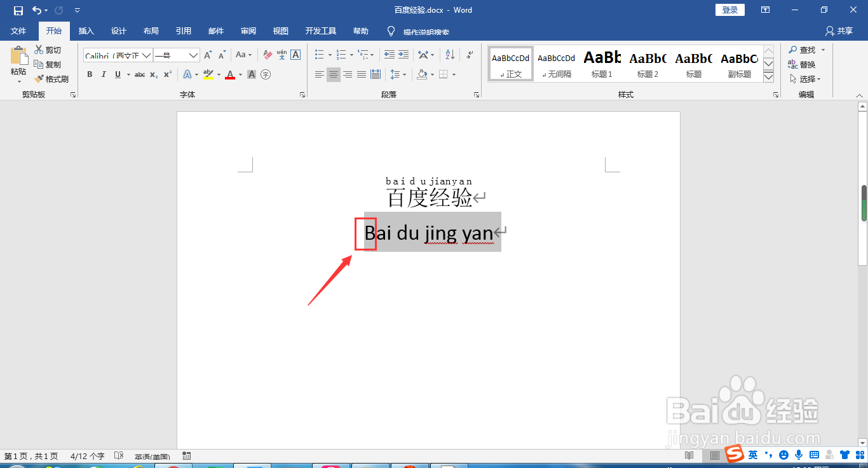The width and height of the screenshot is (868, 468).
Task: Open the font size dropdown
Action: point(194,55)
